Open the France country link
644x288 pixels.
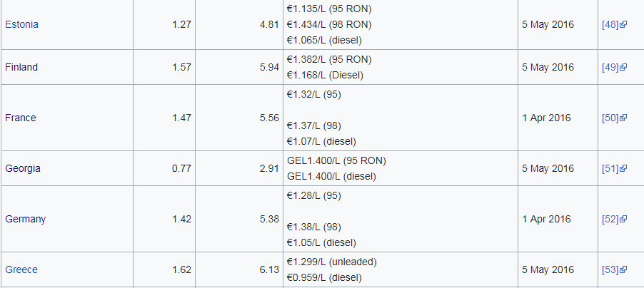(21, 118)
